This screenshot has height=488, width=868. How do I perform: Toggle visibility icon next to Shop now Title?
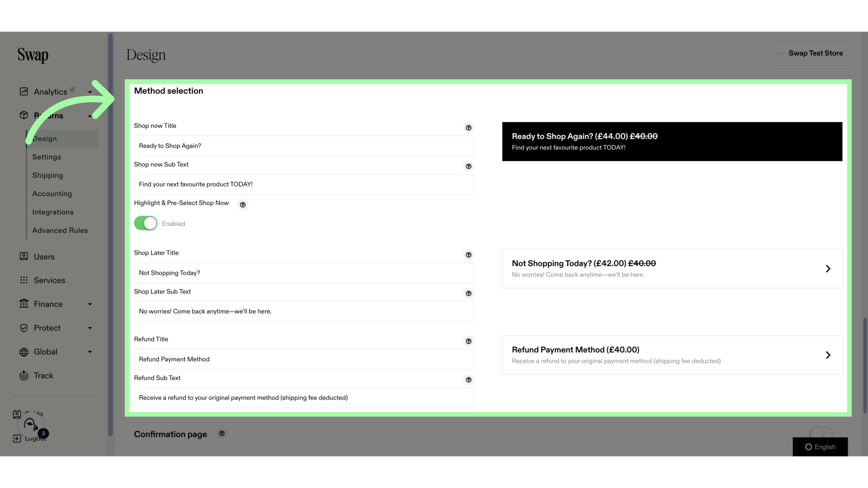click(x=468, y=127)
